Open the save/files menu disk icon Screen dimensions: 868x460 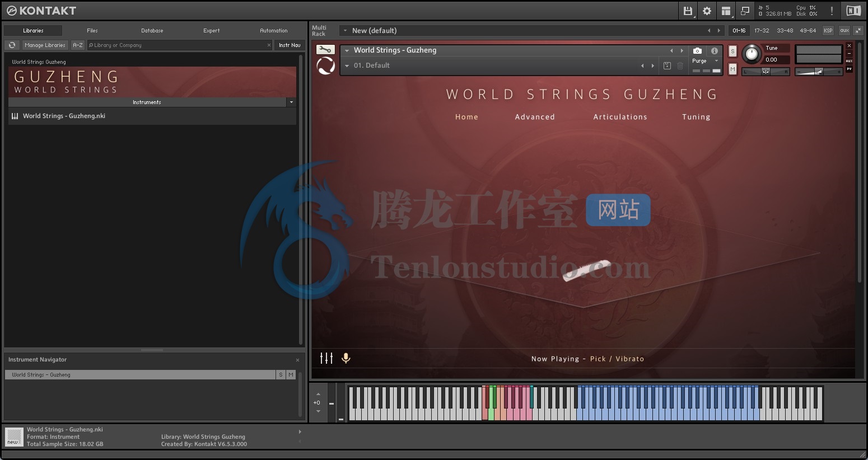pos(688,11)
